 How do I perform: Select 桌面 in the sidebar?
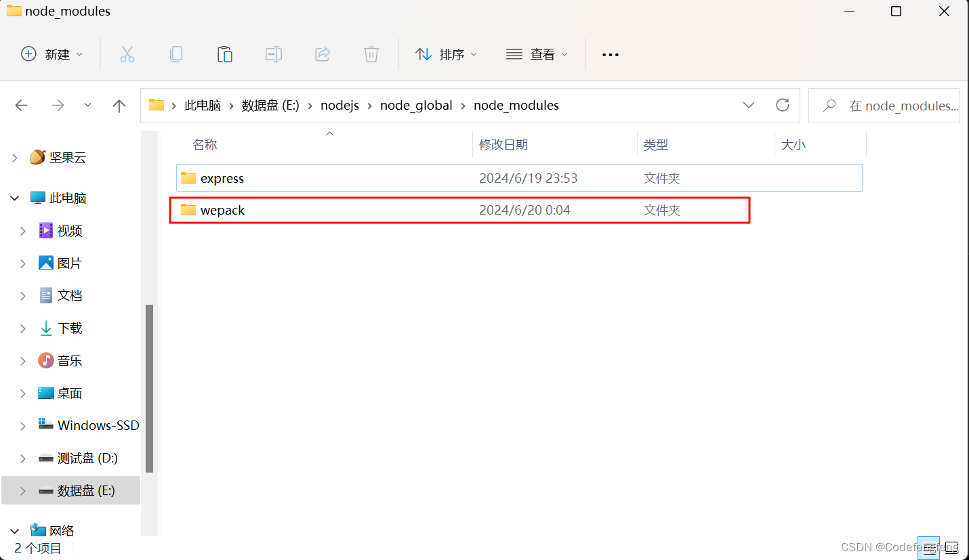tap(70, 393)
